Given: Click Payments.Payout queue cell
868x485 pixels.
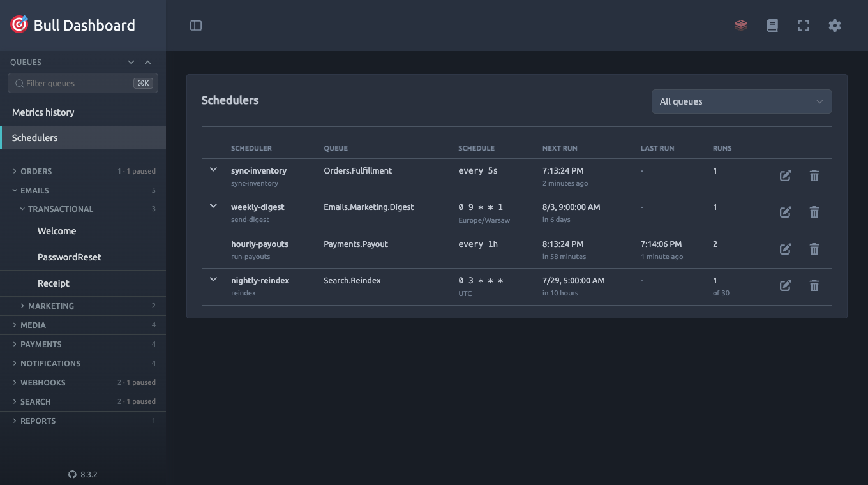Looking at the screenshot, I should 356,244.
